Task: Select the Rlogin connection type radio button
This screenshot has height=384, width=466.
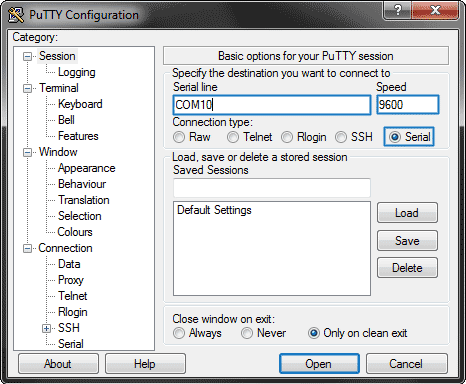Action: 287,137
